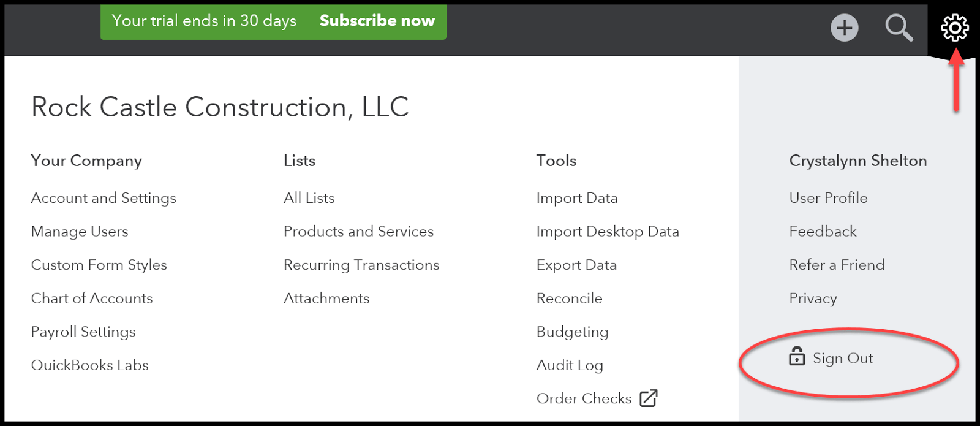980x426 pixels.
Task: Click the plus Create icon
Action: point(845,28)
